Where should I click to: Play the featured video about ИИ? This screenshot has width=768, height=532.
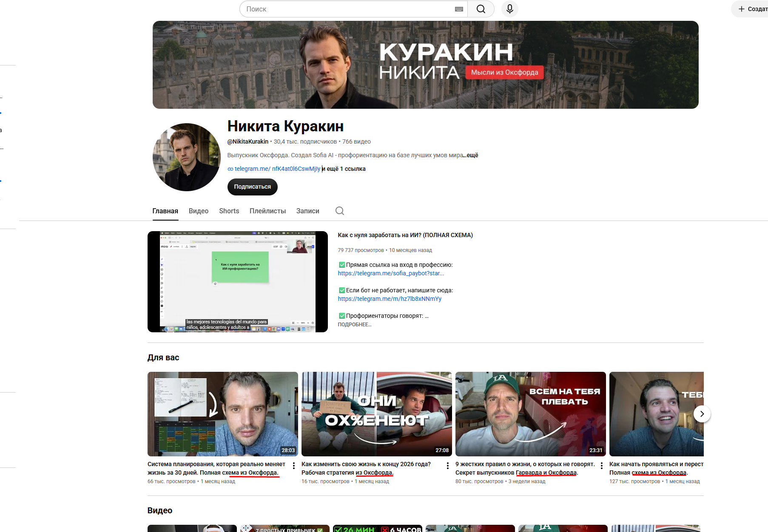(238, 282)
